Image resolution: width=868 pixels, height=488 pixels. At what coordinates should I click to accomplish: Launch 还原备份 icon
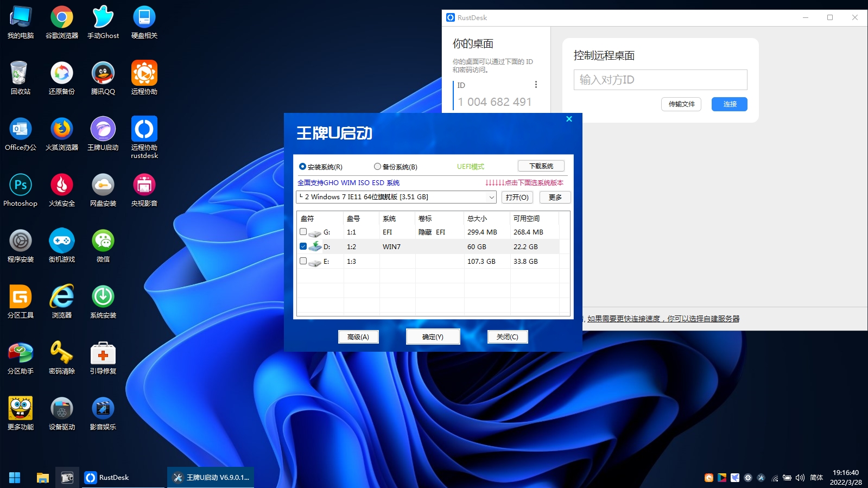tap(62, 79)
